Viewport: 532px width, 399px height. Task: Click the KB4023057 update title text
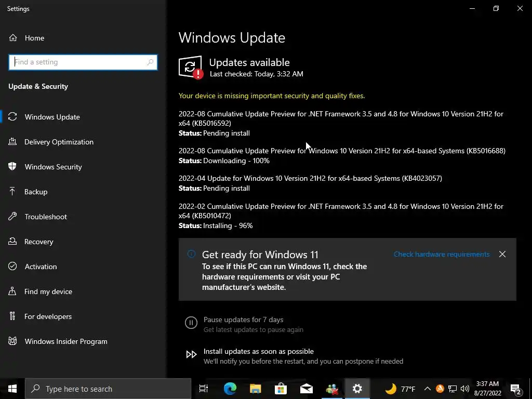[x=310, y=178]
